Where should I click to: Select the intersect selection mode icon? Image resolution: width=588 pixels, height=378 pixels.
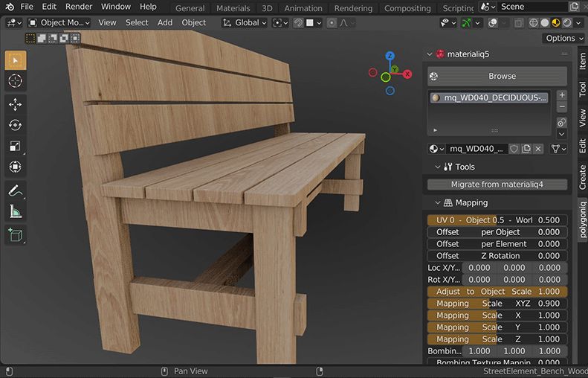pyautogui.click(x=75, y=38)
